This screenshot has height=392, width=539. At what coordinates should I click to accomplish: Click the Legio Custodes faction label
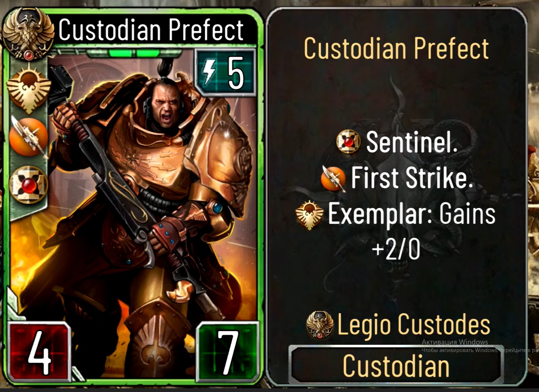[x=414, y=324]
